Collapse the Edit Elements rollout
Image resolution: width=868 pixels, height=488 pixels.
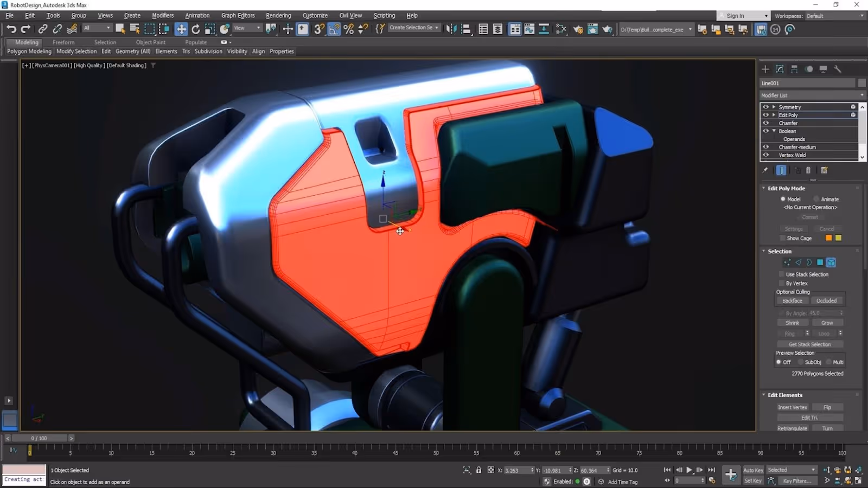click(764, 395)
